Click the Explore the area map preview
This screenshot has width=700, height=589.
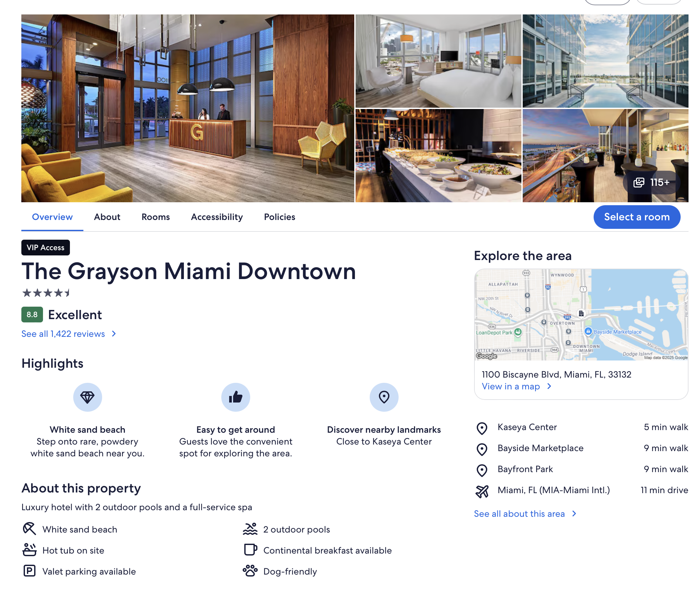[x=581, y=315]
